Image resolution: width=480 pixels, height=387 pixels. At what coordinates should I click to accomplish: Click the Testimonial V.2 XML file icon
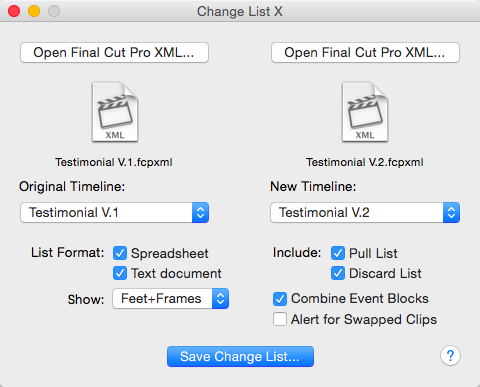[x=365, y=112]
